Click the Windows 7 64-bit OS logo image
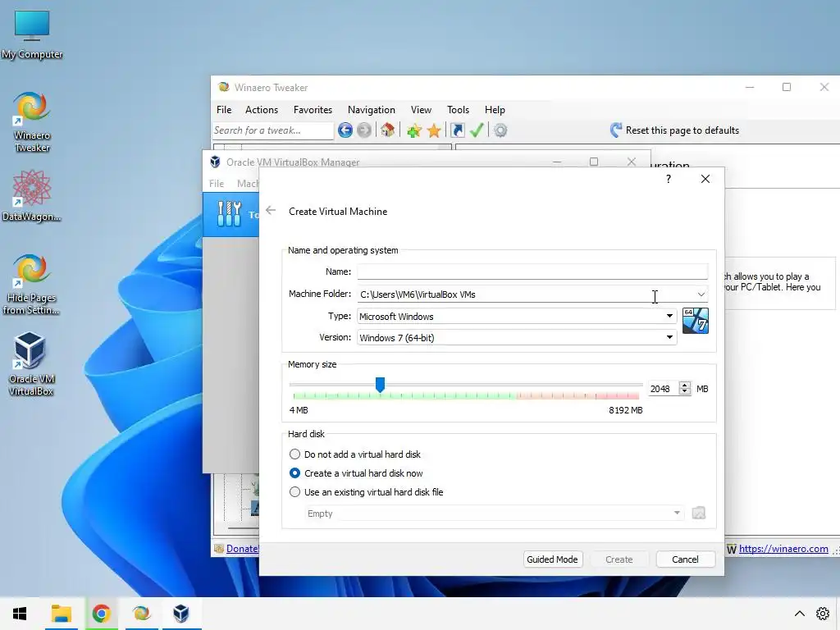The height and width of the screenshot is (630, 840). [x=696, y=321]
